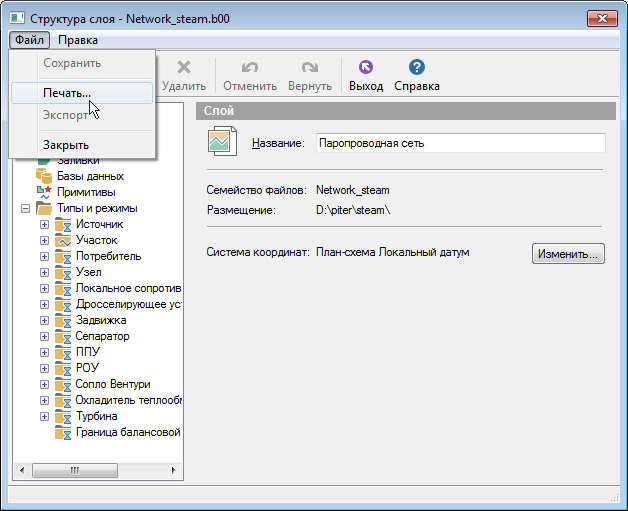628x511 pixels.
Task: Click the Network_steam file family text
Action: [x=352, y=190]
